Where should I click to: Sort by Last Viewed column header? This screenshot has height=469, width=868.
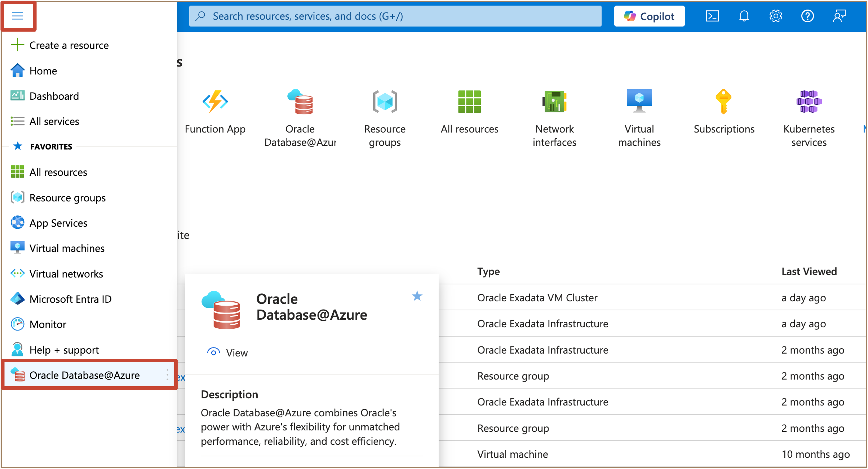[809, 272]
